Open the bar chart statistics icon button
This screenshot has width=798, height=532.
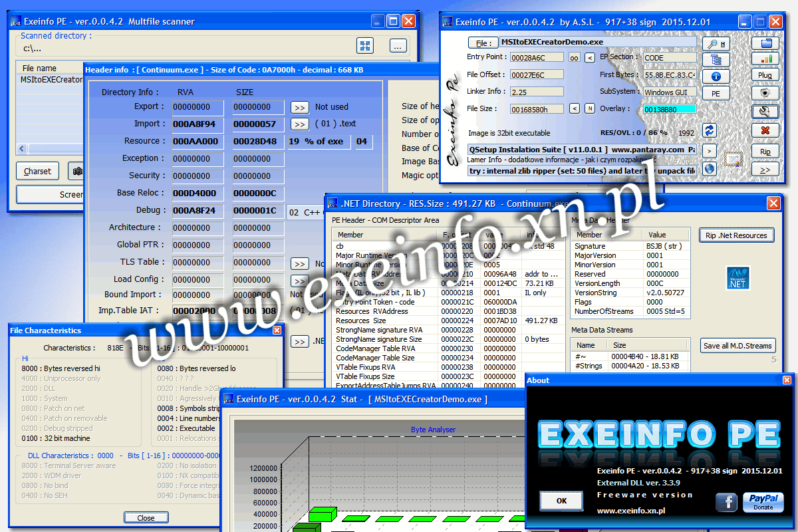coord(765,59)
